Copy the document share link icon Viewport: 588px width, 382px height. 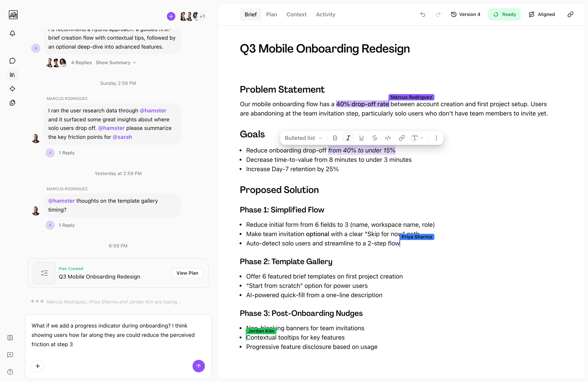point(570,14)
